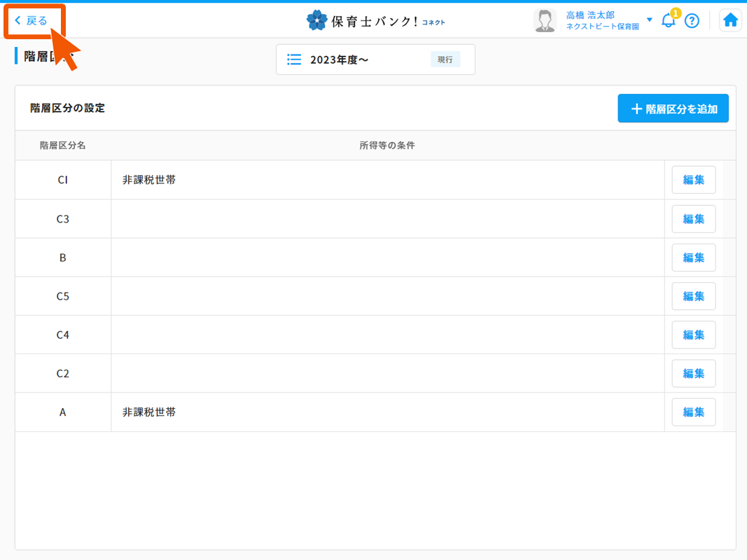Click 編集 next to B row

[x=693, y=258]
